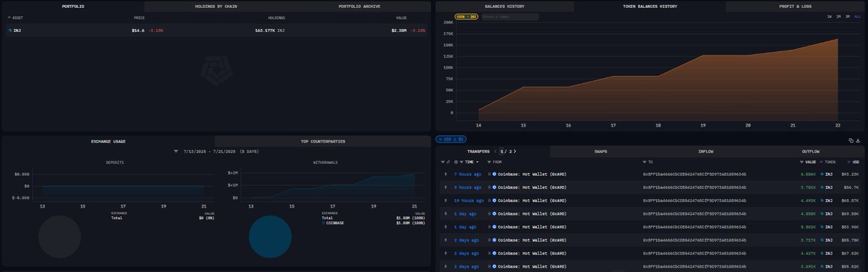Open the transaction icon for the $68.87K transfer

446,200
